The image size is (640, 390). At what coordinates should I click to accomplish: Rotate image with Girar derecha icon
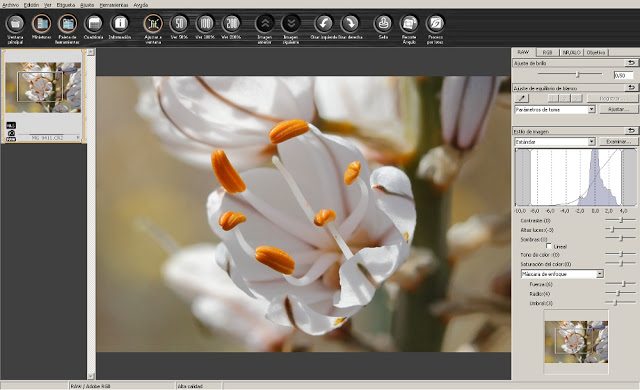click(350, 24)
